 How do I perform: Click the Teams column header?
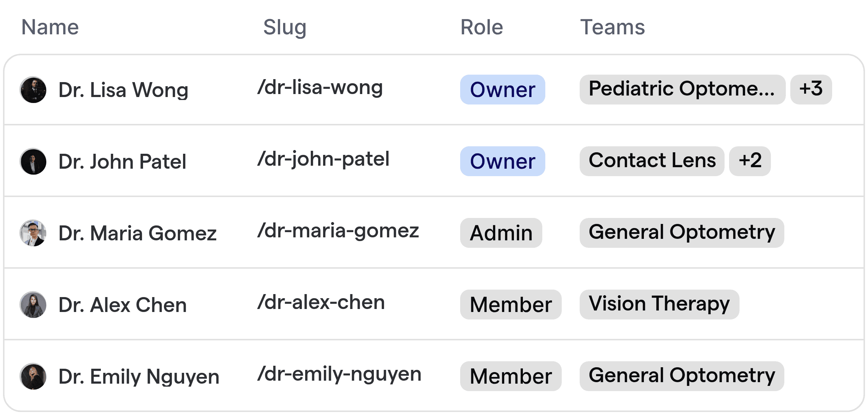(x=613, y=26)
